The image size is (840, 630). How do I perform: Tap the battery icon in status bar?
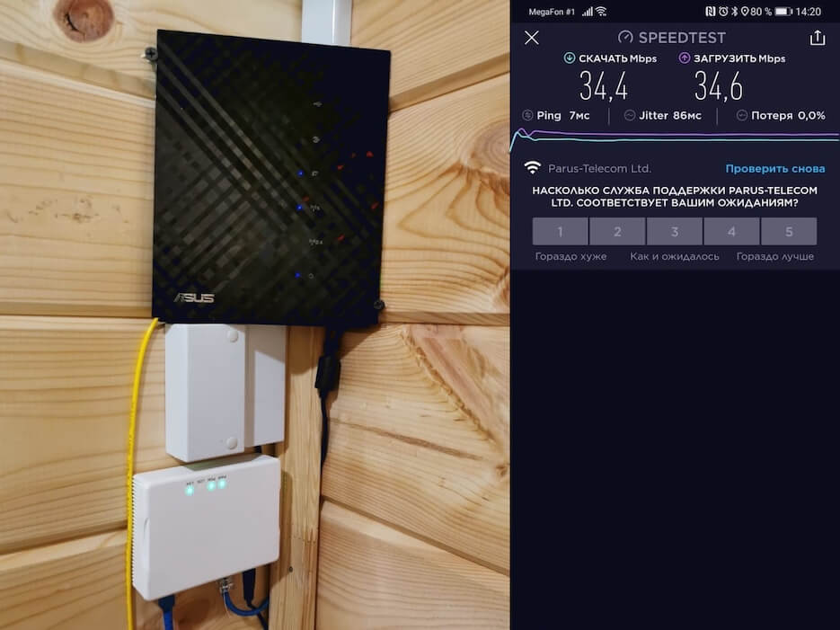(783, 12)
